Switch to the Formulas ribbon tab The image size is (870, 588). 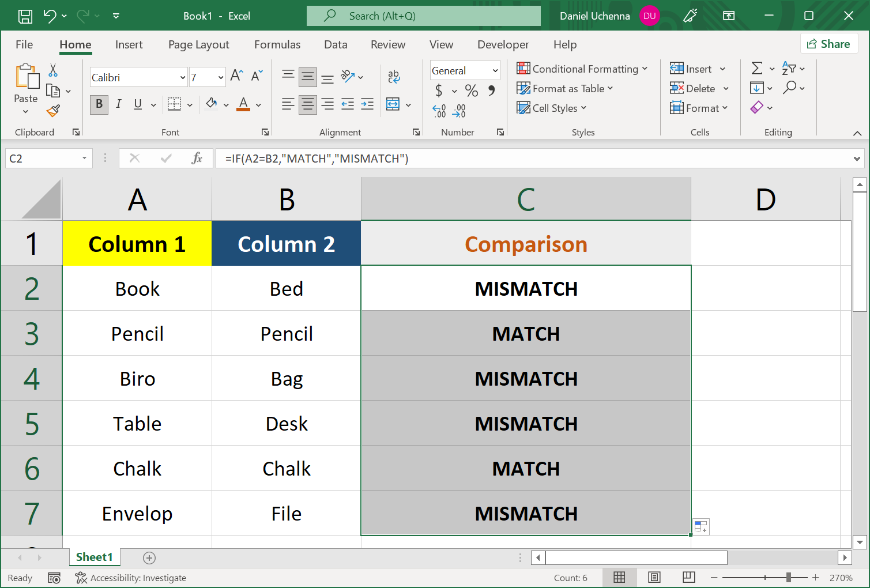pos(277,44)
